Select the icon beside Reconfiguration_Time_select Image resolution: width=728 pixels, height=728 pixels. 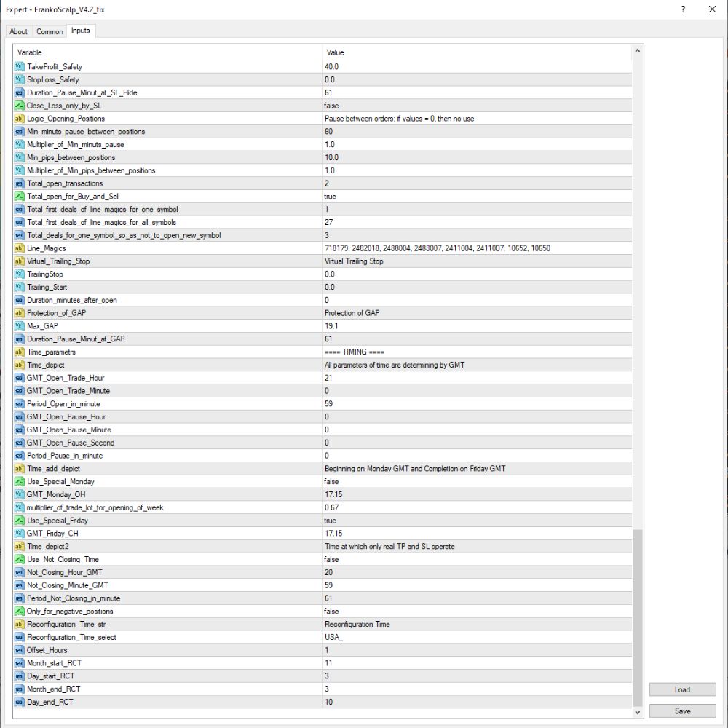19,637
